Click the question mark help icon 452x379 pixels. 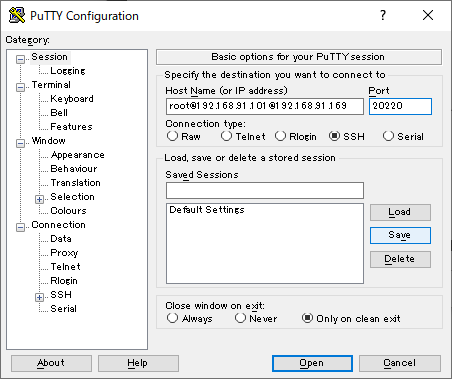[x=383, y=15]
